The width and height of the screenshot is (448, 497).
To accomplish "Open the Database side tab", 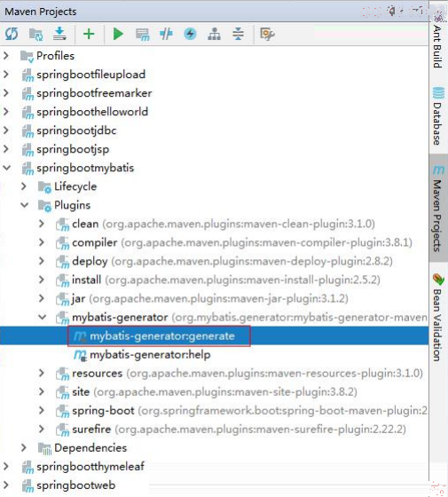I will (x=437, y=116).
